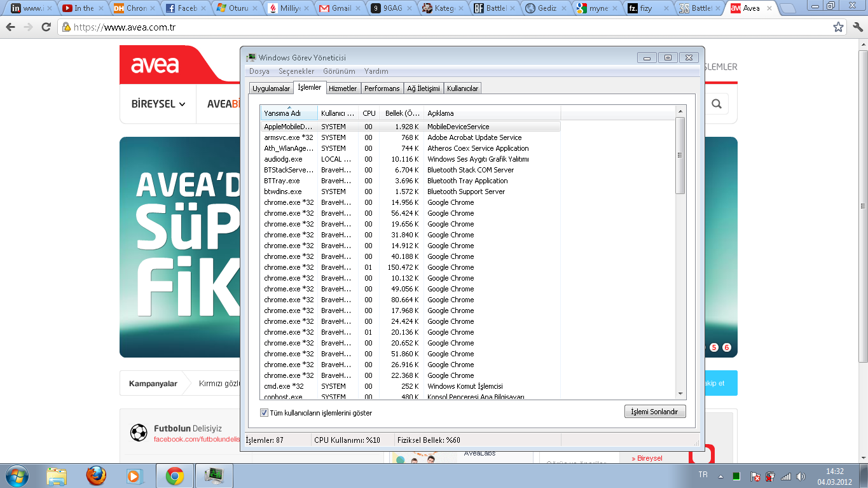Click the Chrome taskbar icon
Screen dimensions: 868x488
pos(175,476)
